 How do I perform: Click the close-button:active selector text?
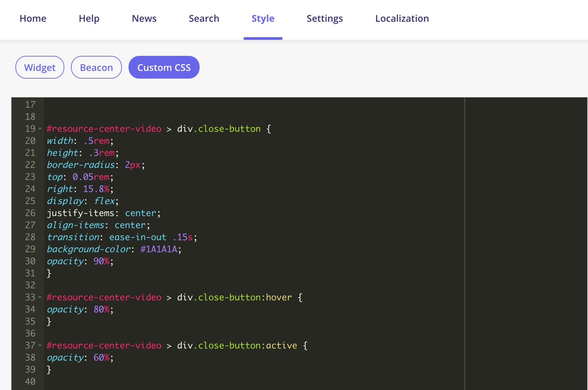245,346
